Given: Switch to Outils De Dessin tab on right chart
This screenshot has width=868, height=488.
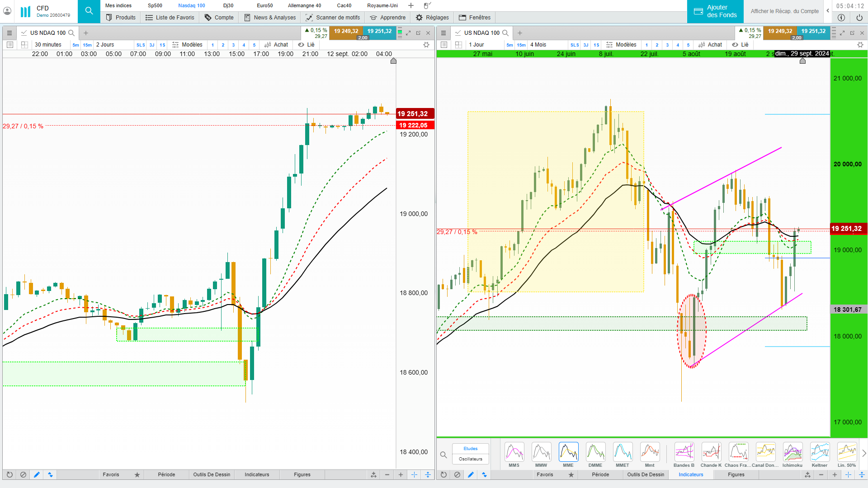Looking at the screenshot, I should (646, 474).
